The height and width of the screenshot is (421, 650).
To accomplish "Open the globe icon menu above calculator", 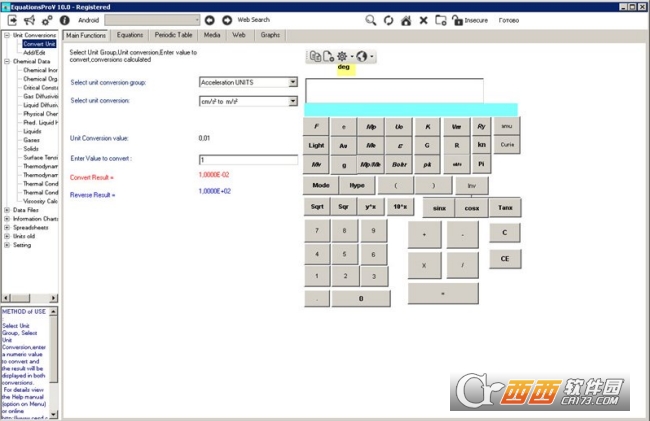I will point(361,57).
